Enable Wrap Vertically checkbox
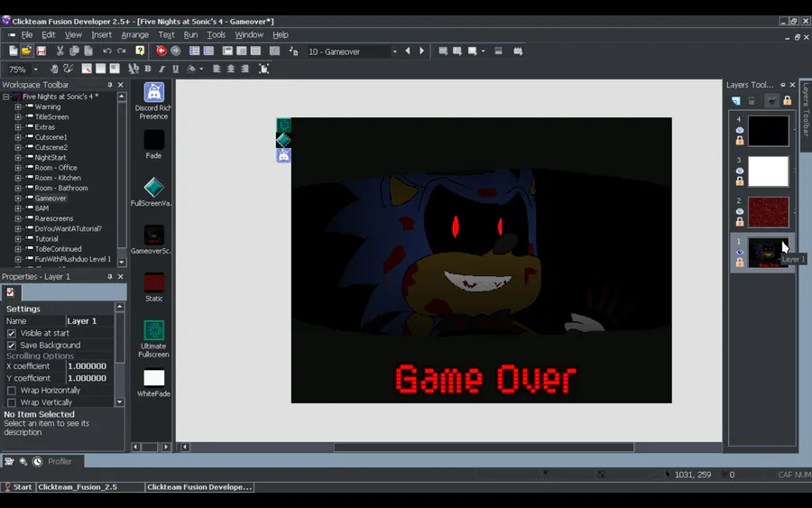Screen dimensions: 812x508 pyautogui.click(x=12, y=402)
